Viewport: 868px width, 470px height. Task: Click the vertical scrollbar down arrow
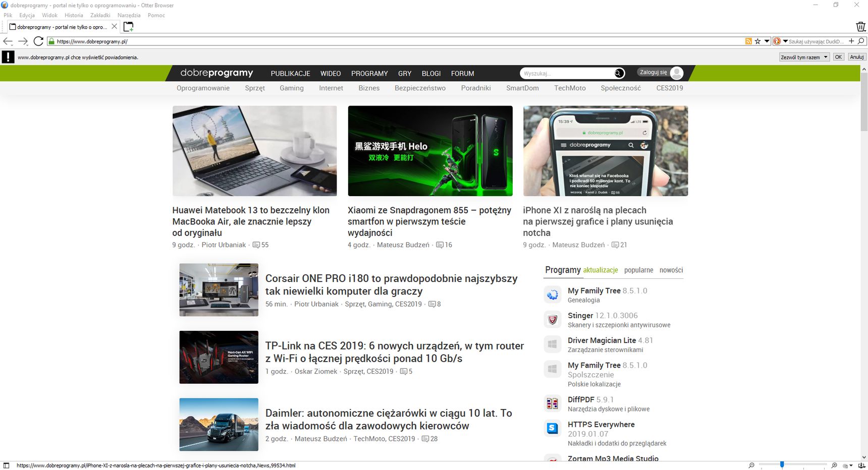(x=864, y=457)
